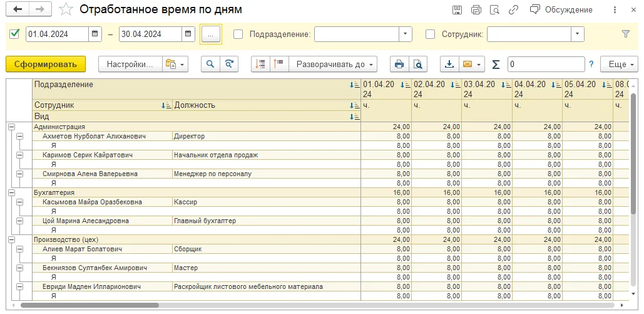The width and height of the screenshot is (644, 314).
Task: Click the vertical scrollbar thumb
Action: (x=633, y=153)
